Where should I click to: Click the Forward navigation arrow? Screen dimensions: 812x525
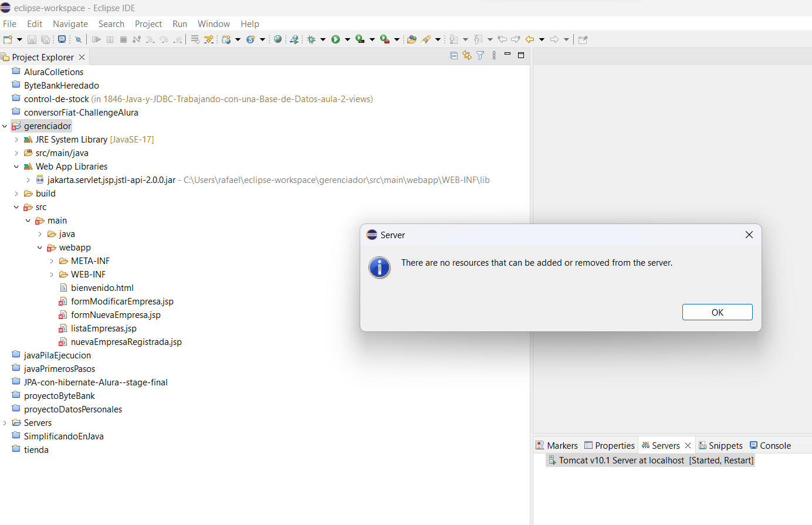[554, 39]
